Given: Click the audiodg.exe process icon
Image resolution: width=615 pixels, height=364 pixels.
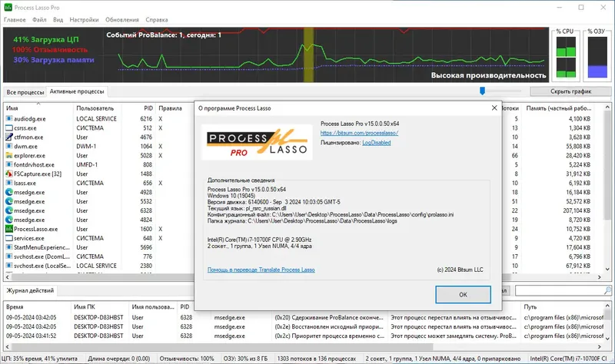Looking at the screenshot, I should point(9,119).
